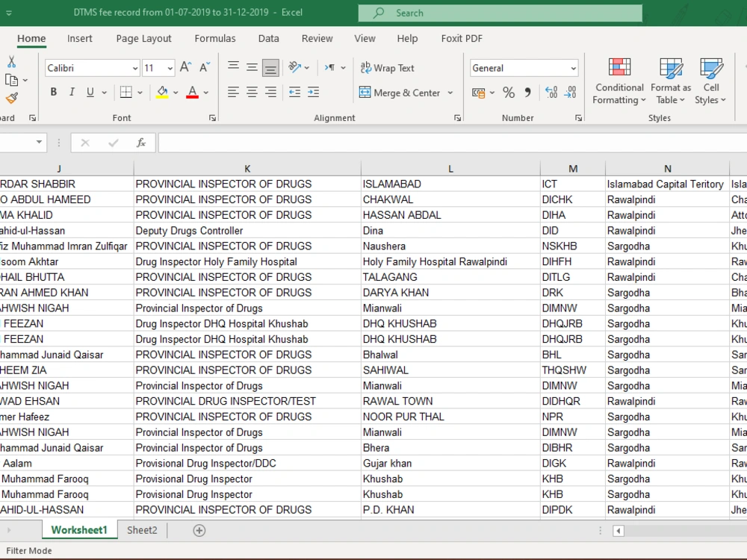Open the Formulas tab
The height and width of the screenshot is (560, 747).
click(x=215, y=39)
